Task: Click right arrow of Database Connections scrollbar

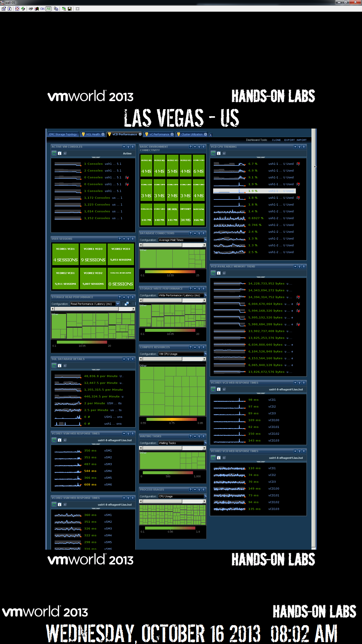Action: pos(204,245)
